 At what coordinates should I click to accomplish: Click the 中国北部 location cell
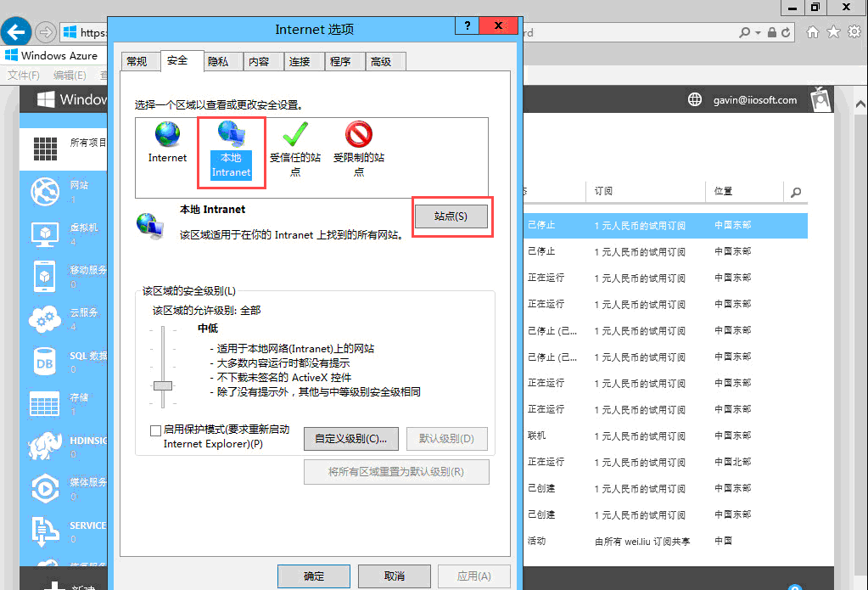pos(733,462)
